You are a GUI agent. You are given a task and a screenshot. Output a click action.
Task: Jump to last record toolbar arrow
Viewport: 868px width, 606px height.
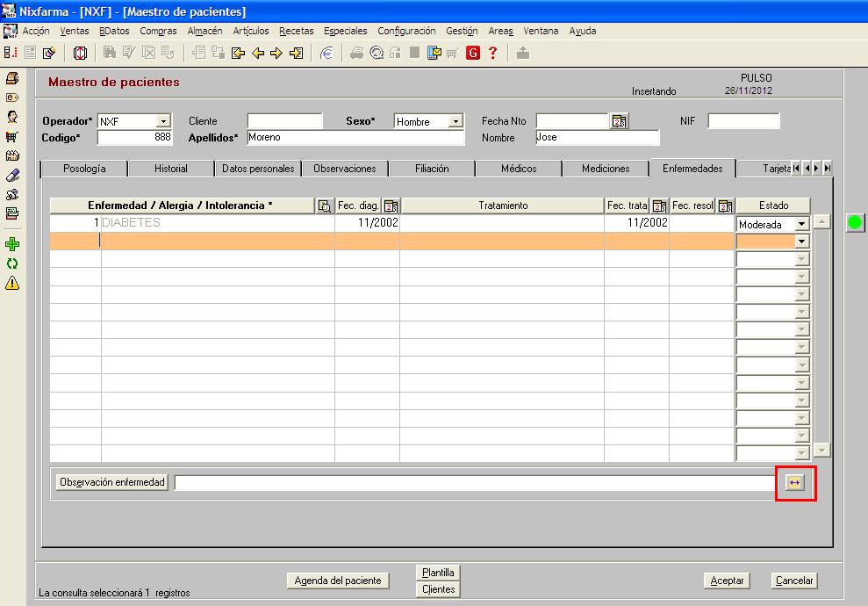pos(296,54)
